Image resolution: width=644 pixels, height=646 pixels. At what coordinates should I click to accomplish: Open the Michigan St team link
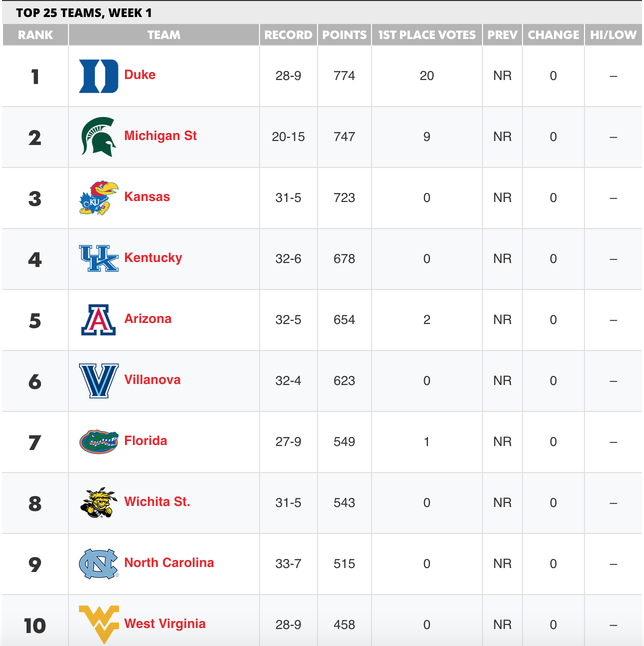(160, 136)
